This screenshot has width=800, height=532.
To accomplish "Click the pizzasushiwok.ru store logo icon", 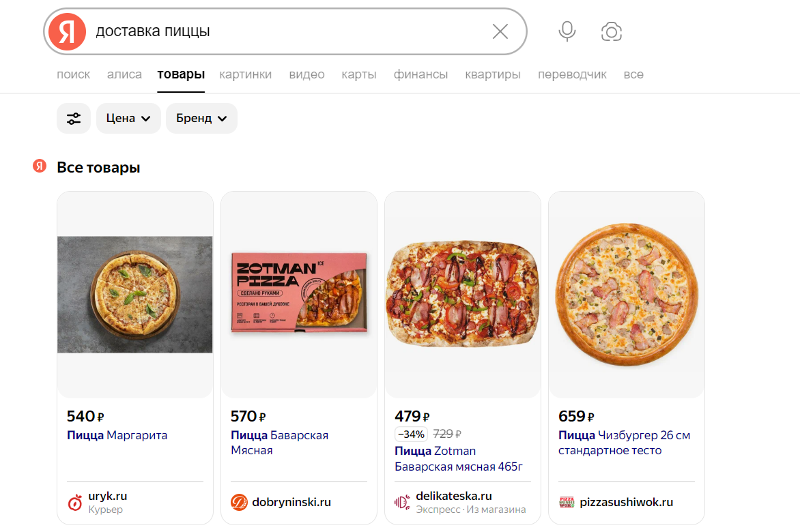I will click(567, 503).
